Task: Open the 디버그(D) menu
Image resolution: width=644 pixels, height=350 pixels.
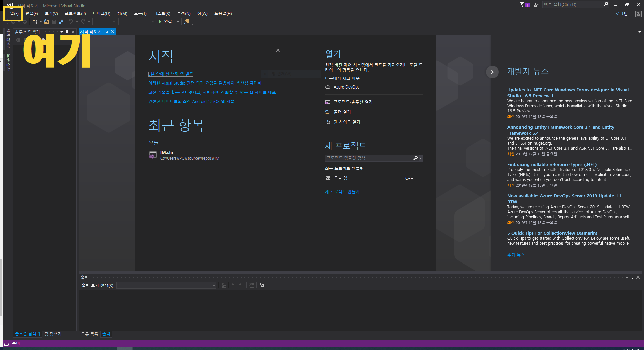Action: tap(101, 14)
